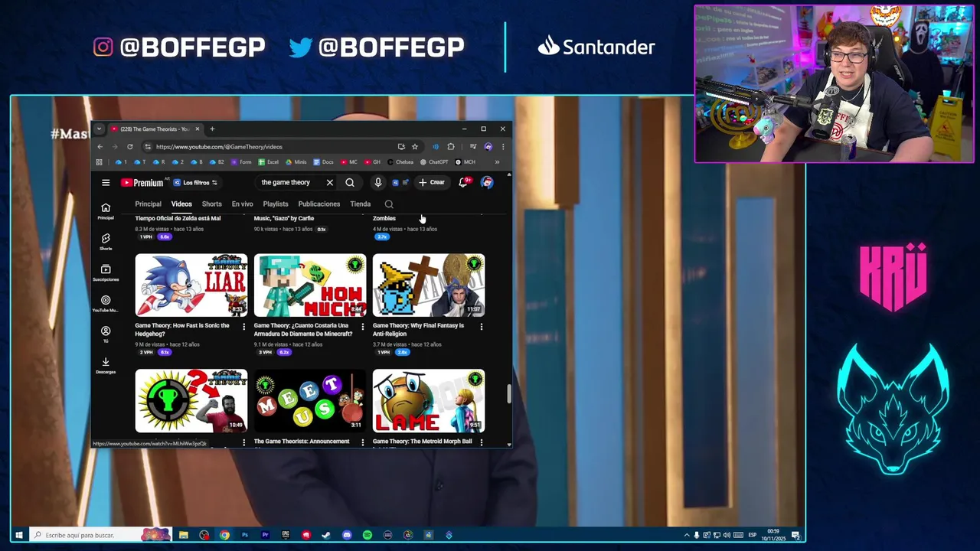Open the account avatar menu in YouTube
Viewport: 980px width, 551px height.
[487, 183]
